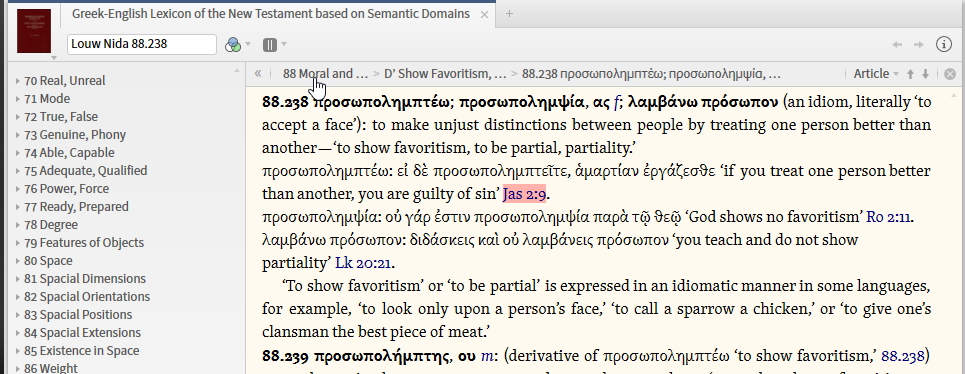Open the resource information icon
Viewport: 965px width, 374px height.
(944, 44)
